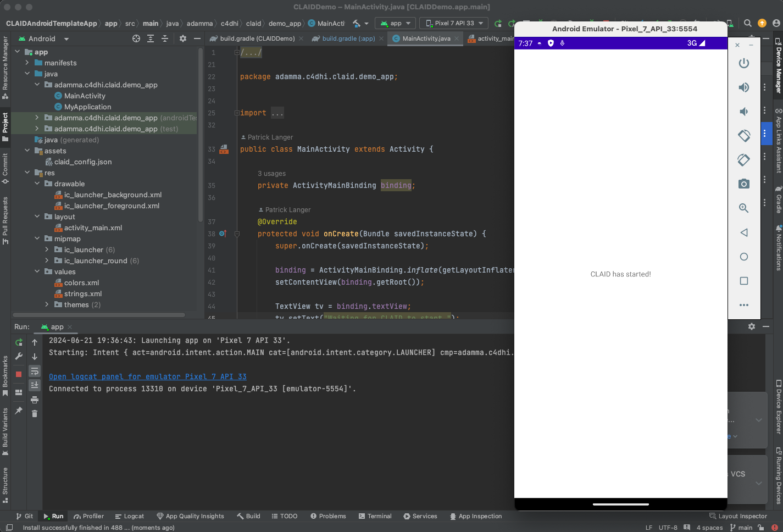The height and width of the screenshot is (532, 783).
Task: Open Android project view dropdown
Action: click(44, 38)
